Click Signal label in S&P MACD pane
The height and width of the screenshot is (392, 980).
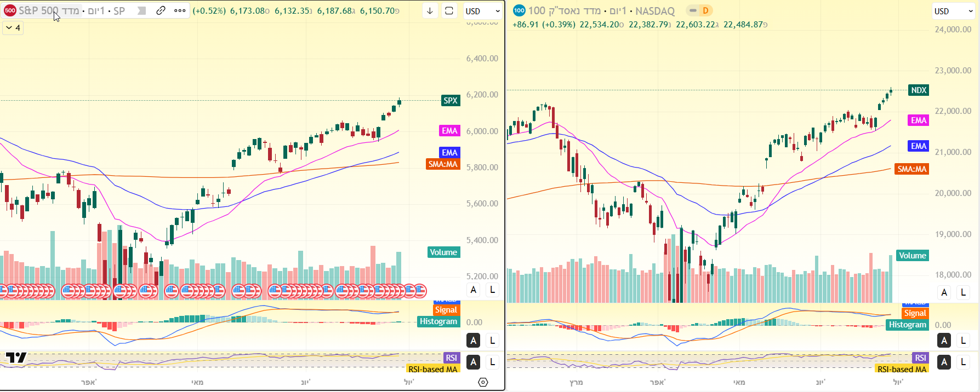[446, 310]
